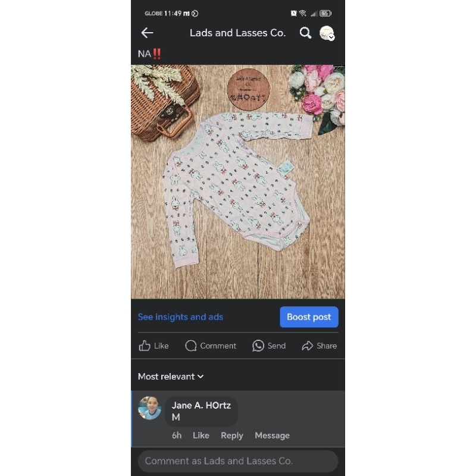Screen dimensions: 476x476
Task: Focus the Comment as Lads and Lasses field
Action: click(238, 461)
